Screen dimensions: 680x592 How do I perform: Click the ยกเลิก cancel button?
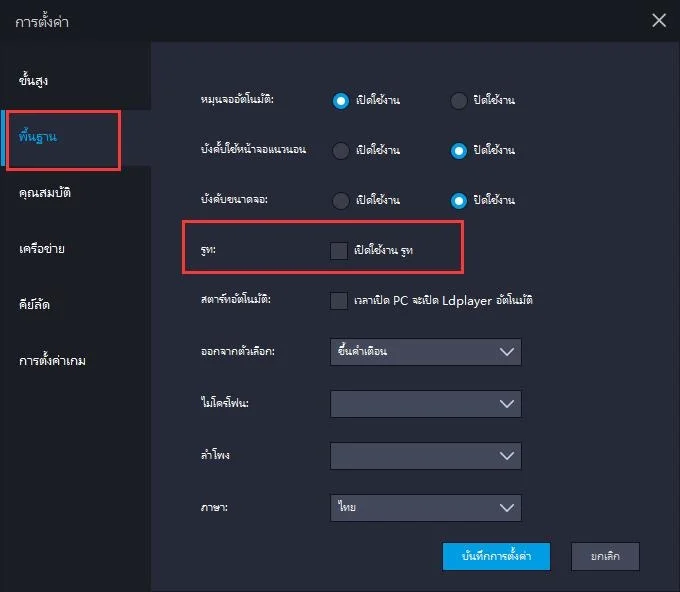tap(605, 556)
